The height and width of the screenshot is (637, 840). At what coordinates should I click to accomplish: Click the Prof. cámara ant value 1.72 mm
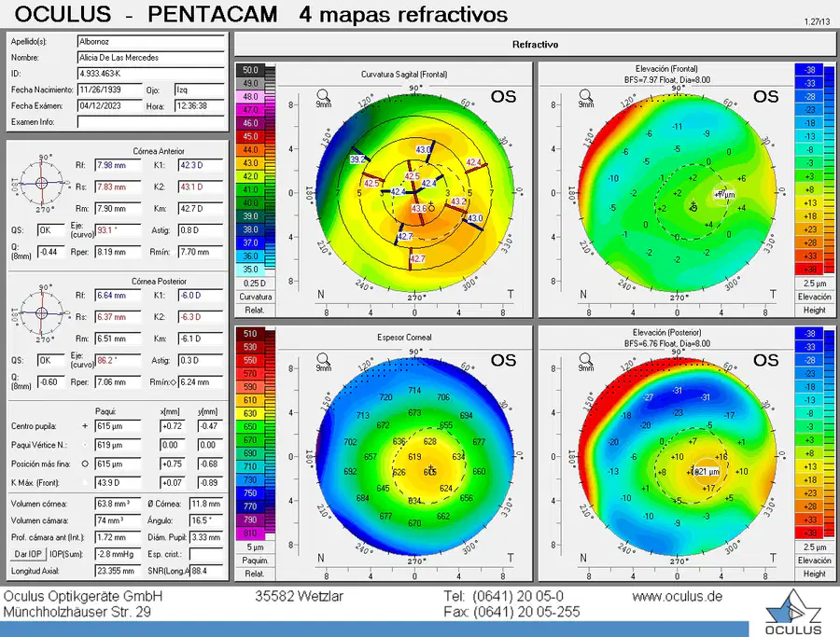tap(118, 537)
